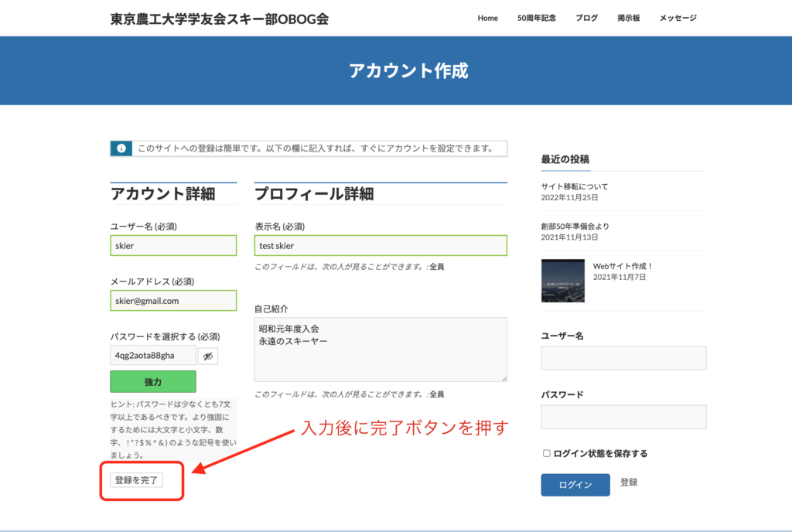Screen dimensions: 792x532
Task: Toggle password visibility eye icon
Action: coord(207,356)
